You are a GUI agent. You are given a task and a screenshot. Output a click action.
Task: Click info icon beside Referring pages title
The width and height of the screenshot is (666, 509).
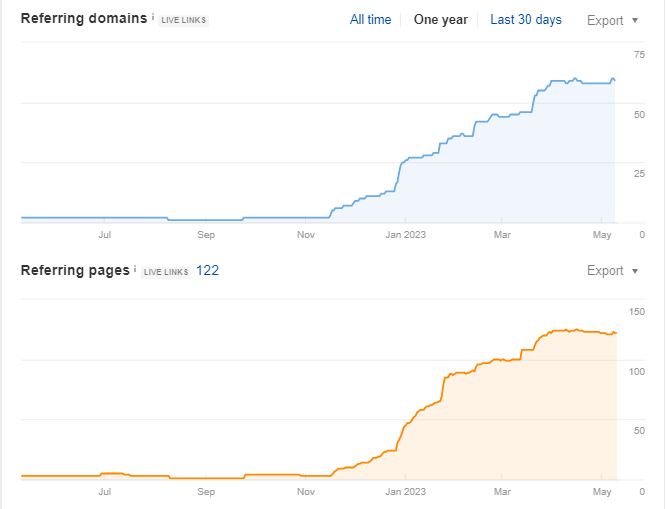135,269
